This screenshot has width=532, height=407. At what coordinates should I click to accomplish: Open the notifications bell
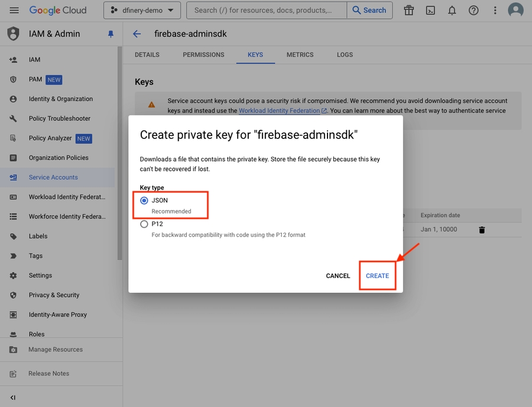click(x=452, y=10)
